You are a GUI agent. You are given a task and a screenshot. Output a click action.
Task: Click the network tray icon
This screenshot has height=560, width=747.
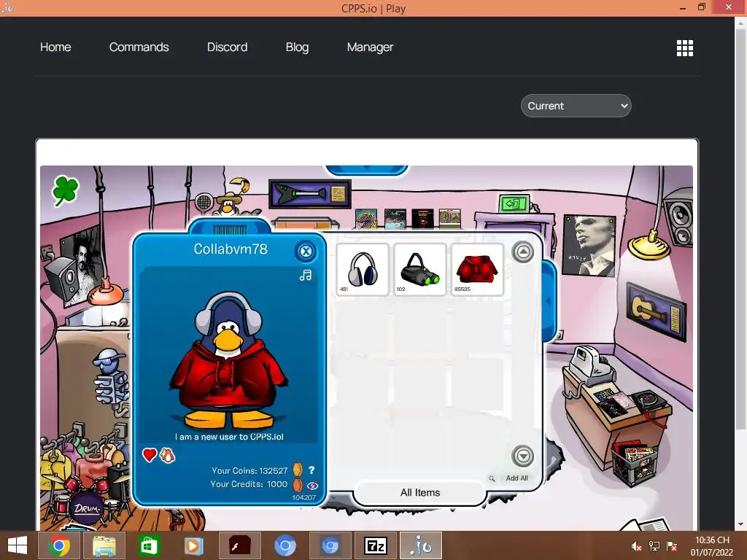pos(654,546)
